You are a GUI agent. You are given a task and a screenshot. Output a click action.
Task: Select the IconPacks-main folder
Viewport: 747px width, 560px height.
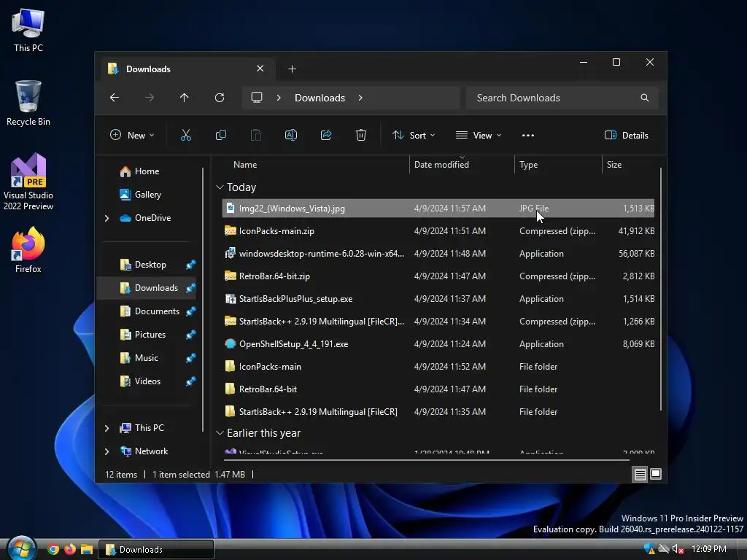point(438,367)
